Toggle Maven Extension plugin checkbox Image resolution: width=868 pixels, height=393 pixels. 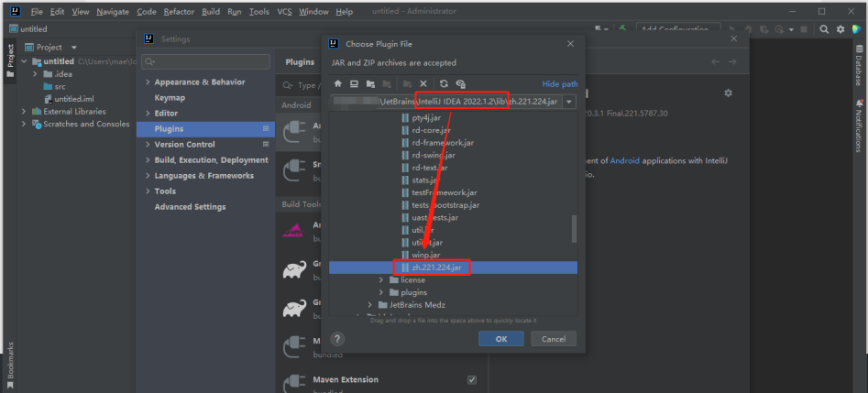(x=472, y=379)
